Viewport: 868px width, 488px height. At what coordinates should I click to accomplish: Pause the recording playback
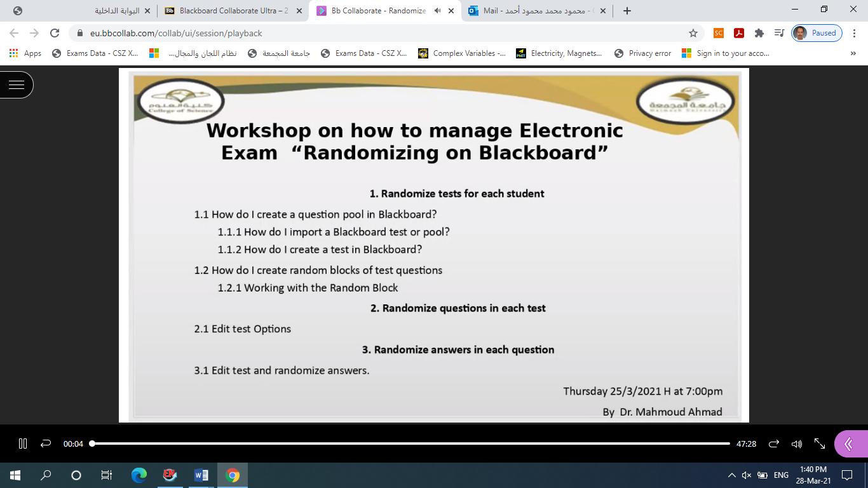coord(23,444)
